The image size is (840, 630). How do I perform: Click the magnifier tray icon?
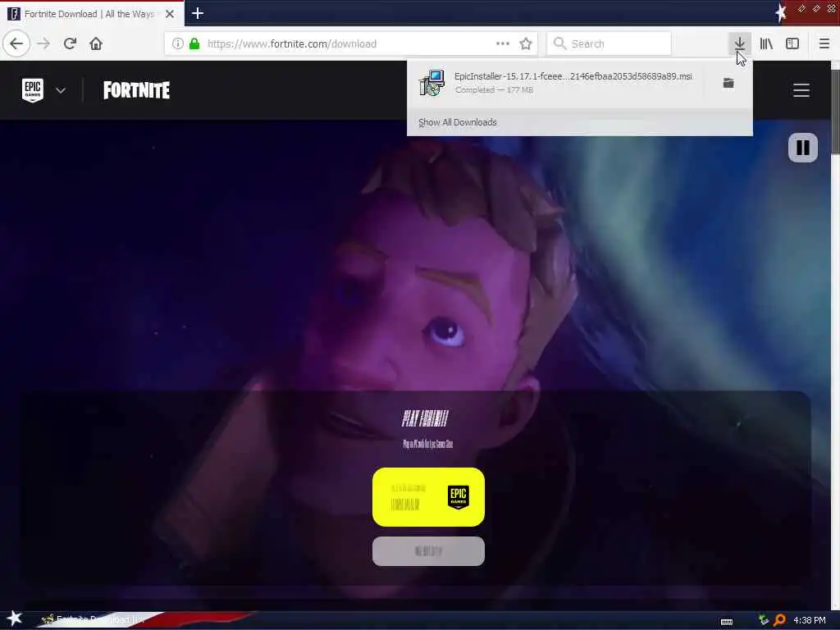[x=780, y=620]
